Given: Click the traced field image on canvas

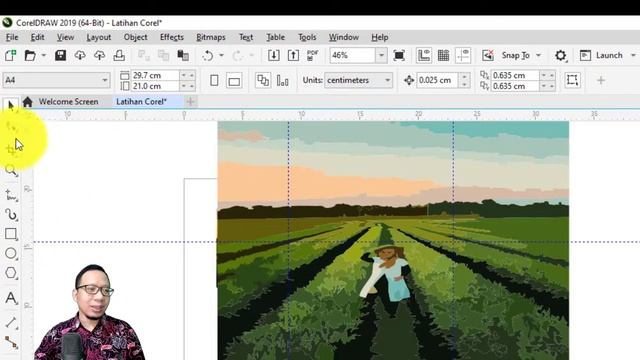Looking at the screenshot, I should 393,240.
